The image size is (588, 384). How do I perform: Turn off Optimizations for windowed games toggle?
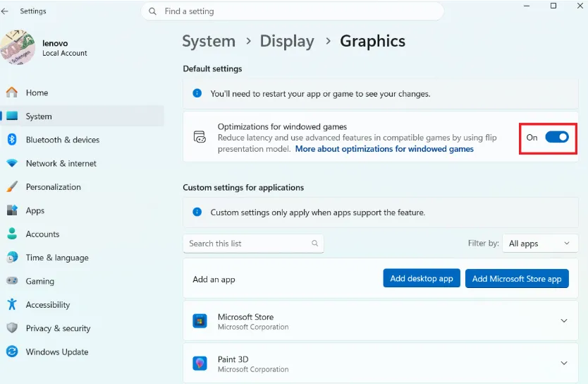[557, 138]
